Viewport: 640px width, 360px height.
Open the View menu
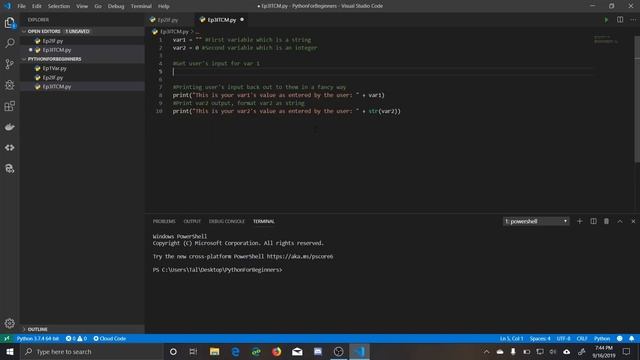click(82, 6)
